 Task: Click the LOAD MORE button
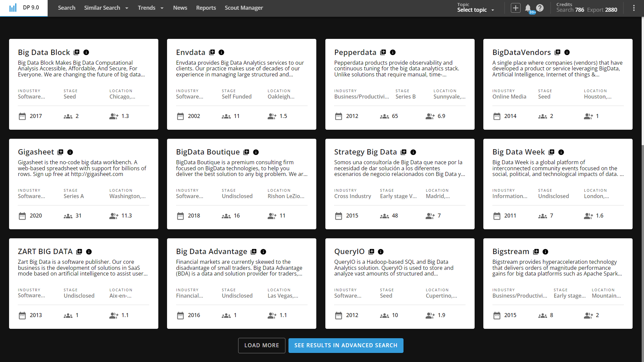262,345
